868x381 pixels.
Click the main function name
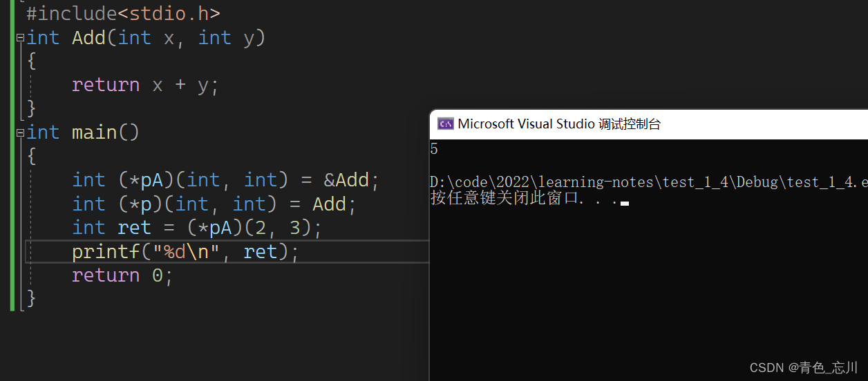point(95,132)
